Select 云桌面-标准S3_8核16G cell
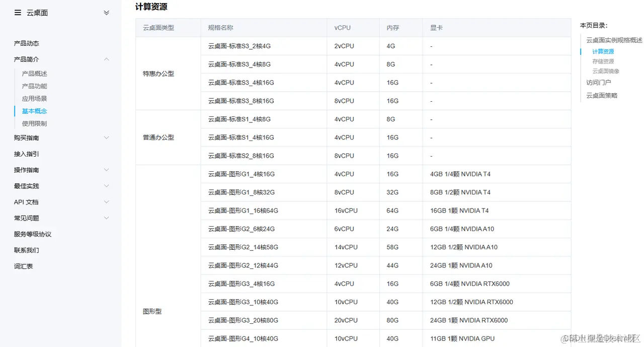 (264, 101)
